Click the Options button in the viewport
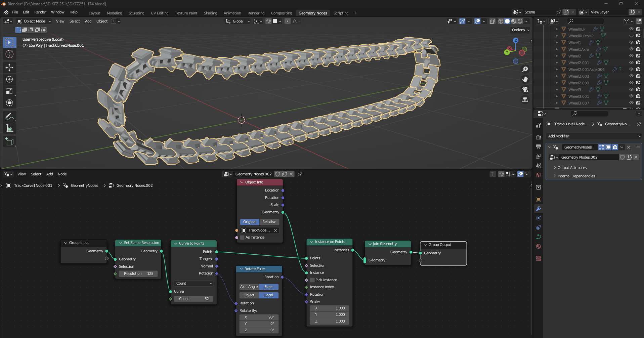Viewport: 644px width, 338px height. coord(520,30)
